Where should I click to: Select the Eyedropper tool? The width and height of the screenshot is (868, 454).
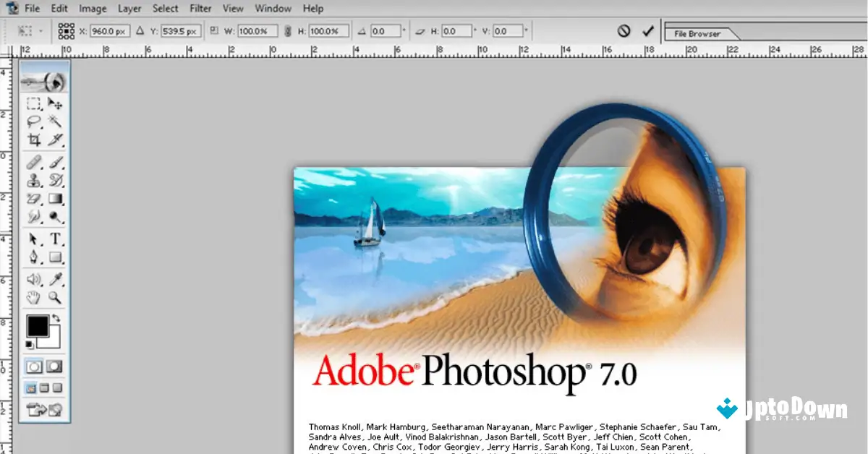[x=56, y=277]
